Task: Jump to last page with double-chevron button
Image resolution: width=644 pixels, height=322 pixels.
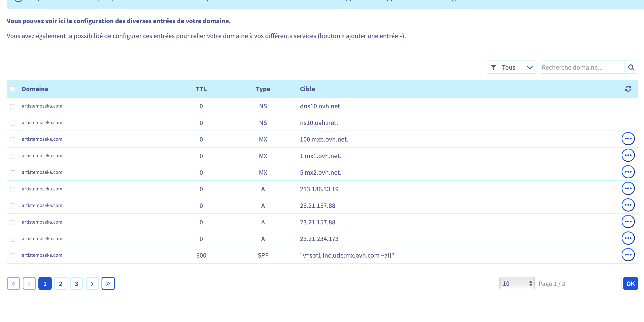Action: 108,283
